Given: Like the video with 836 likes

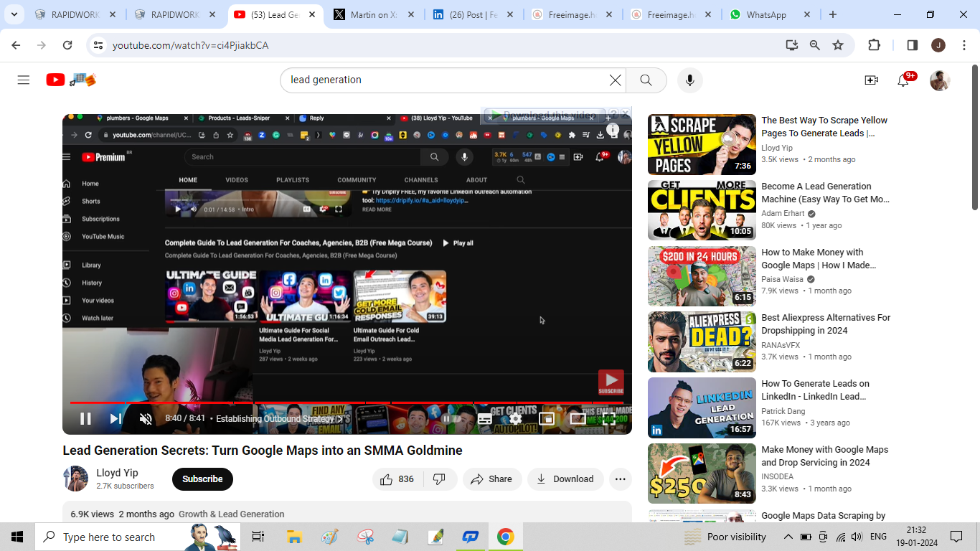Looking at the screenshot, I should tap(397, 479).
